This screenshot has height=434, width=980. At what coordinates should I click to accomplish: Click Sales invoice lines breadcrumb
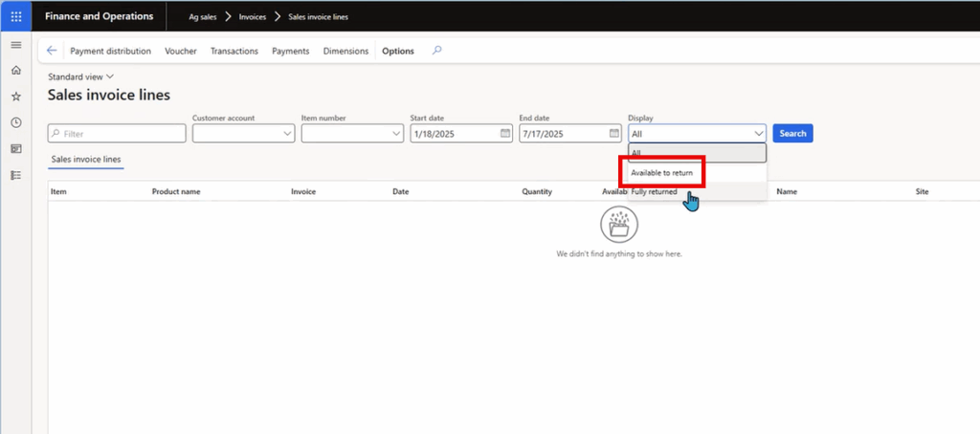(x=318, y=17)
